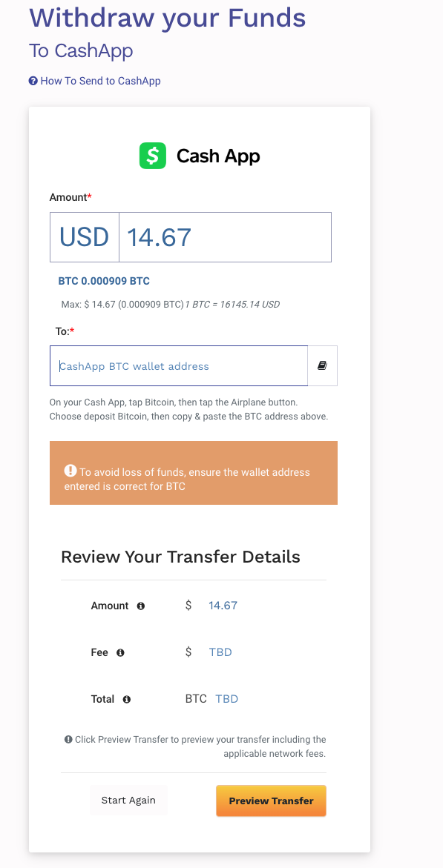Screen dimensions: 443x868
Task: Click the info icon beside Preview Transfer note
Action: [68, 739]
